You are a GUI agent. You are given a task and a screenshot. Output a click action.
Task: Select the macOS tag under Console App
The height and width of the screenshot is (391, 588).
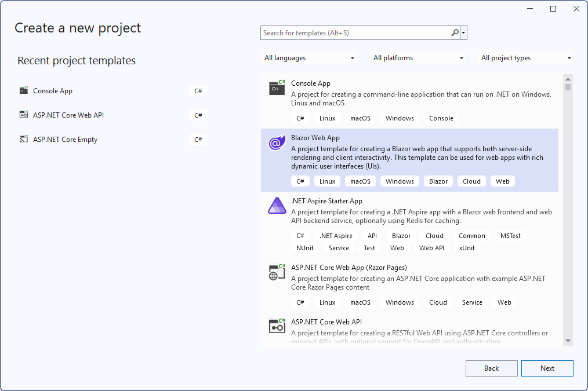(x=360, y=118)
